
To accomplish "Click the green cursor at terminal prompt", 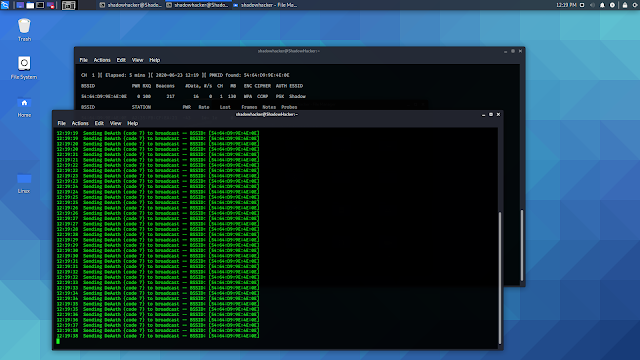I will [58, 341].
